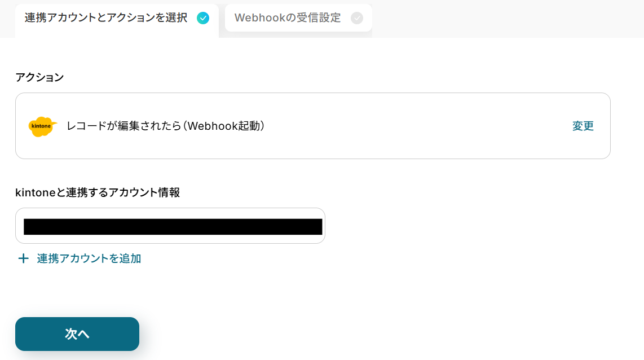The width and height of the screenshot is (644, 360).
Task: Click the 連携アカウント tab label text
Action: [x=106, y=17]
